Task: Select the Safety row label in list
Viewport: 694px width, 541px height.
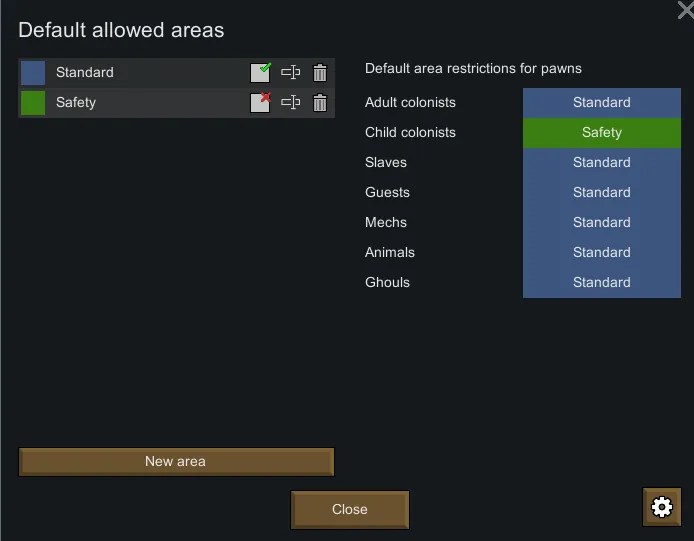Action: (x=76, y=103)
